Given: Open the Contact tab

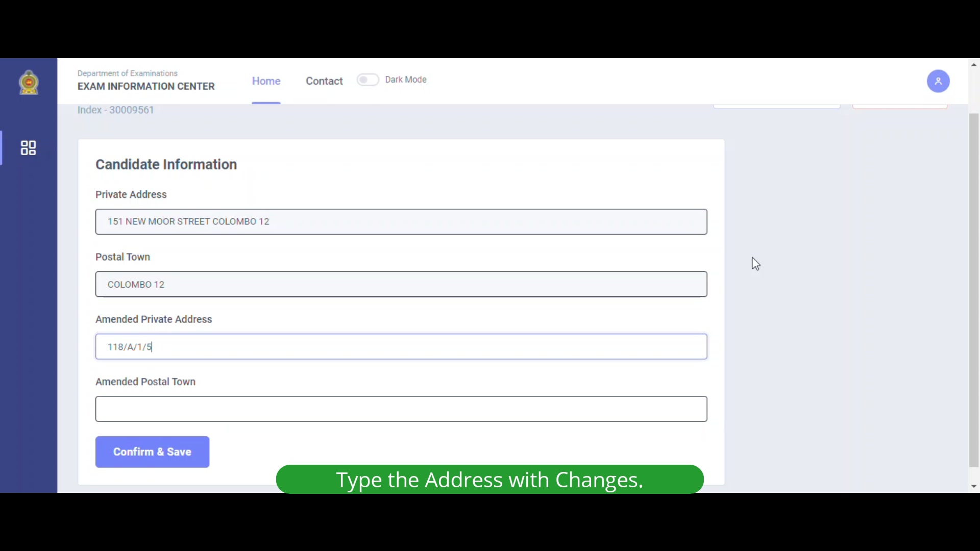Looking at the screenshot, I should [x=324, y=81].
